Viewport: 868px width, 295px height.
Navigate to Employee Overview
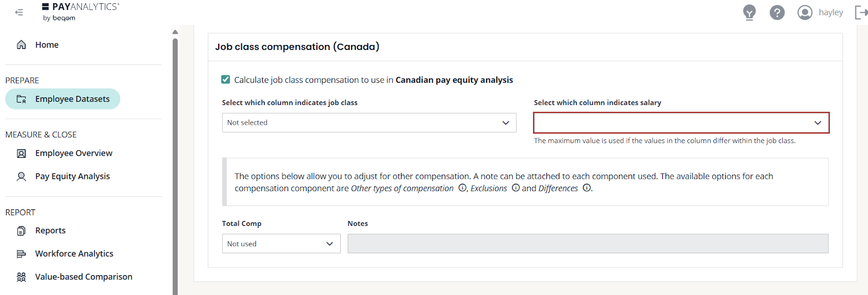point(73,153)
